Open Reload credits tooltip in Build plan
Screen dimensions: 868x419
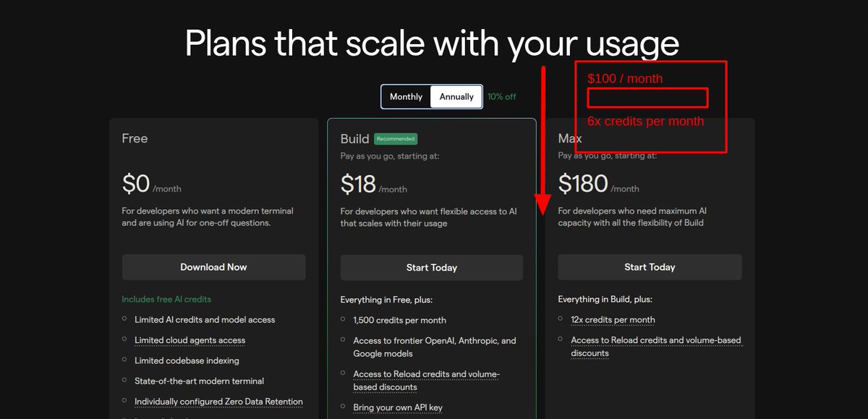[x=427, y=381]
